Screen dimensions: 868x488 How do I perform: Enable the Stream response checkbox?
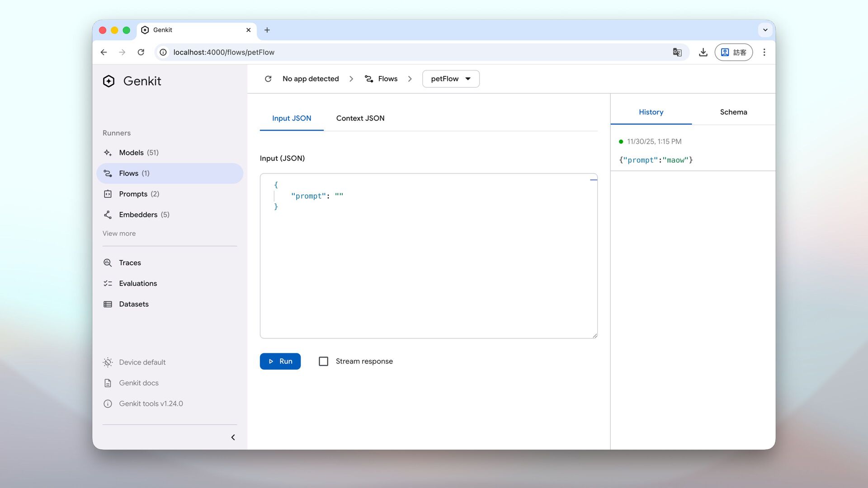point(323,361)
